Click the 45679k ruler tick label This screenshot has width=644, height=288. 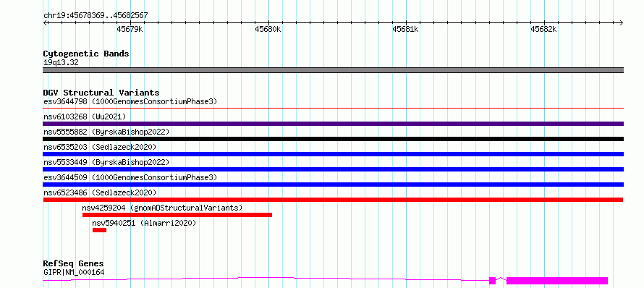tap(130, 29)
